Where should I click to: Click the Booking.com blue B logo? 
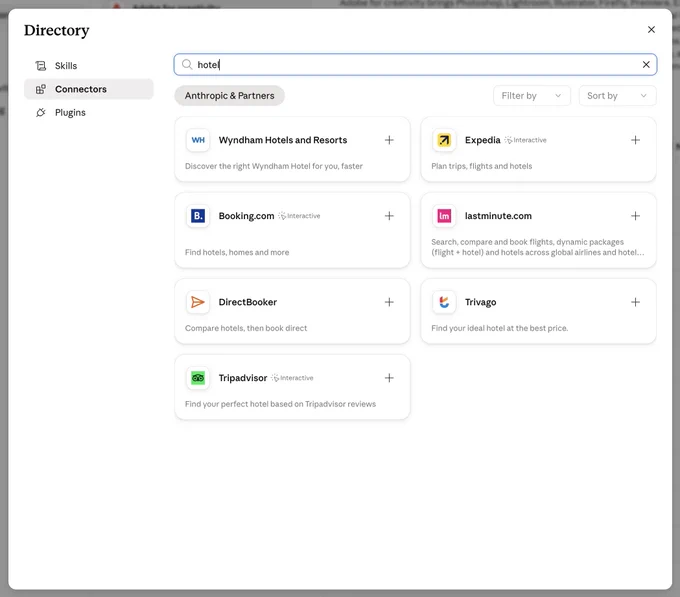198,216
